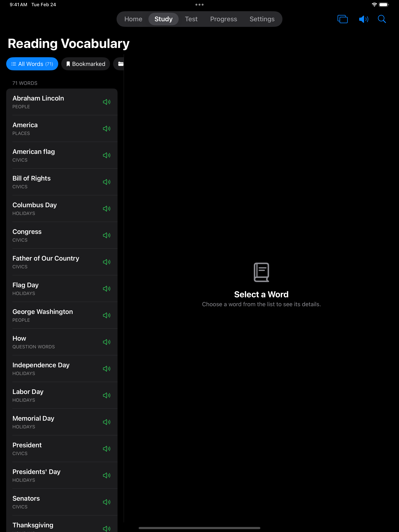Select the word Bill of Rights
Viewport: 399px width, 532px height.
48,182
